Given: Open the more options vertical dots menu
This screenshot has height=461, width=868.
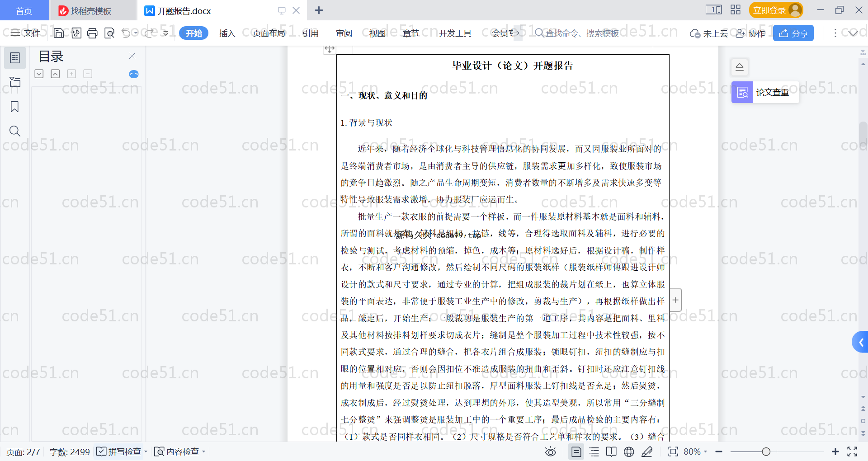Looking at the screenshot, I should [x=835, y=33].
